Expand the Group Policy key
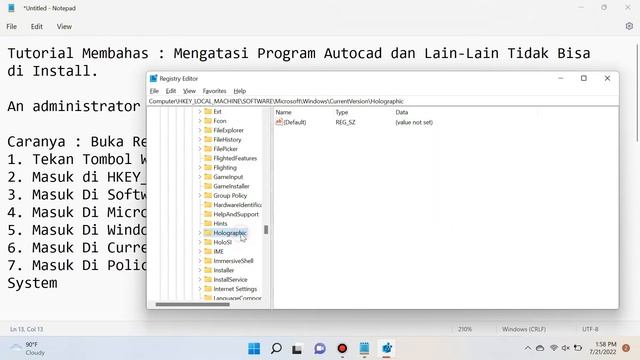 coord(200,196)
